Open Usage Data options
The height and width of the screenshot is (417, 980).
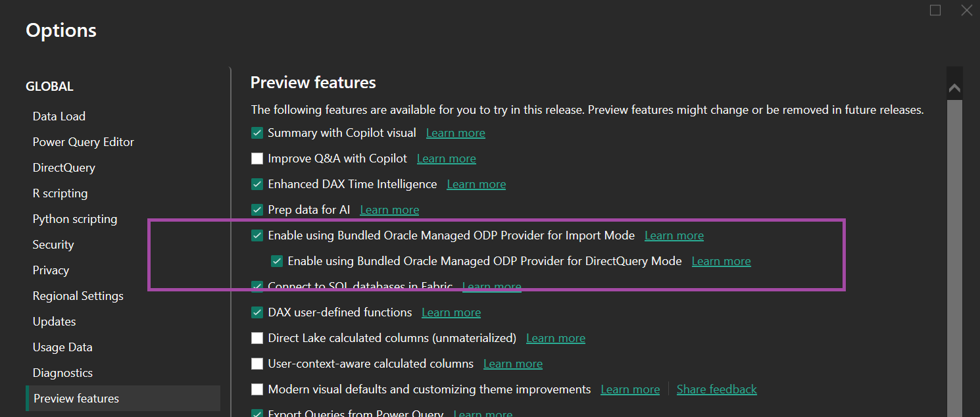(x=62, y=347)
